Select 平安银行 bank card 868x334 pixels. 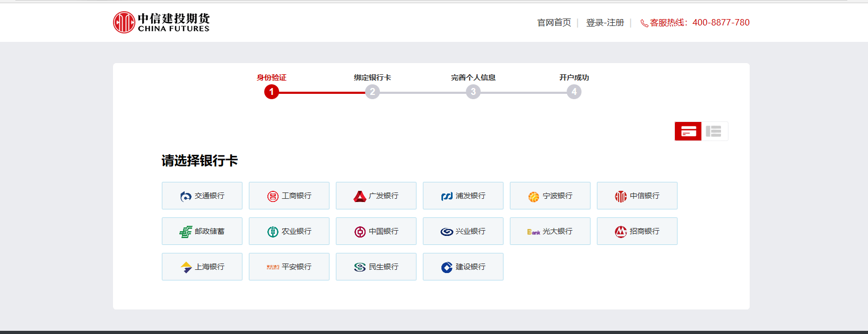coord(289,267)
